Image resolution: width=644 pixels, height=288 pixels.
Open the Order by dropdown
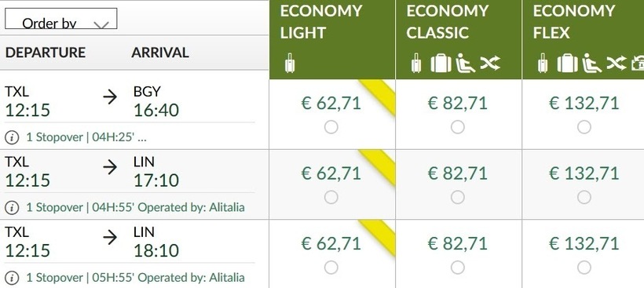60,19
